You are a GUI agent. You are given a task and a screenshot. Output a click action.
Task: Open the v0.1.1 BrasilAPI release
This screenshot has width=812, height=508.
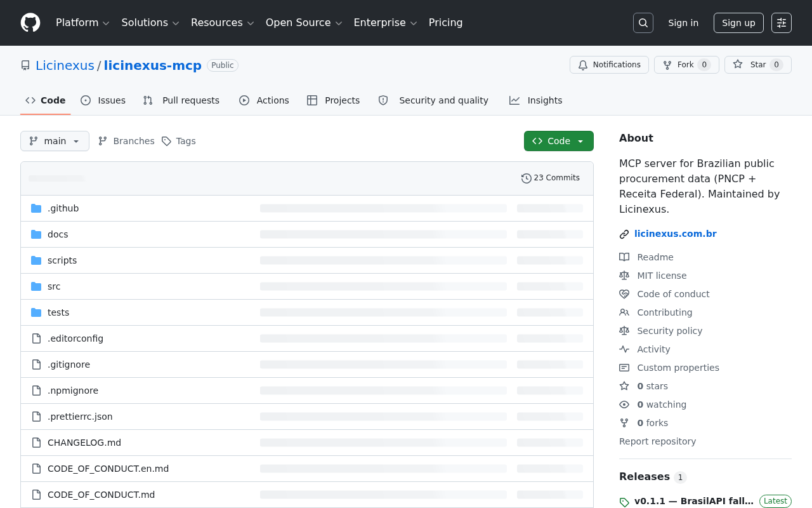tap(694, 501)
